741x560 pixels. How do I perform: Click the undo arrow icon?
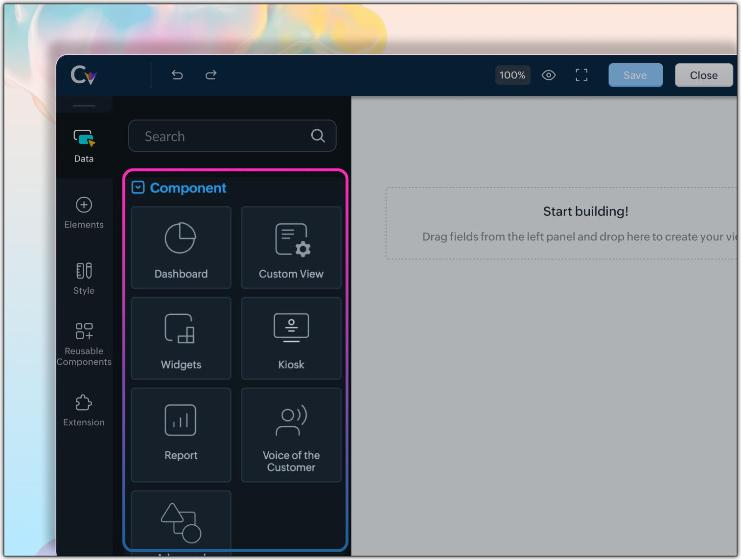pos(177,75)
